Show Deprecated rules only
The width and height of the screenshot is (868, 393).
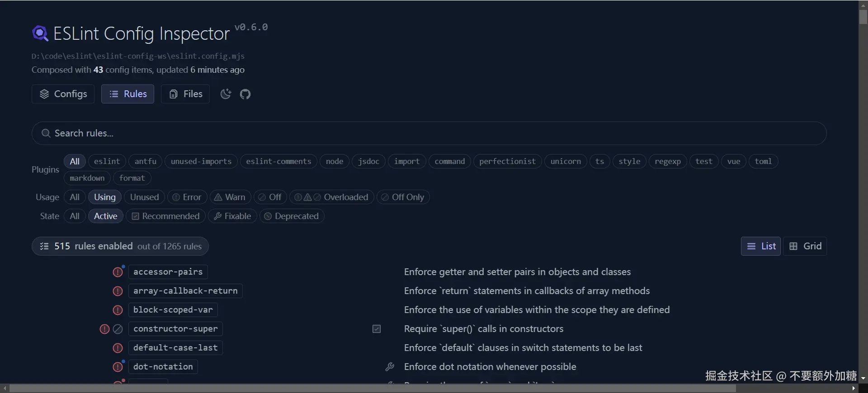tap(292, 216)
